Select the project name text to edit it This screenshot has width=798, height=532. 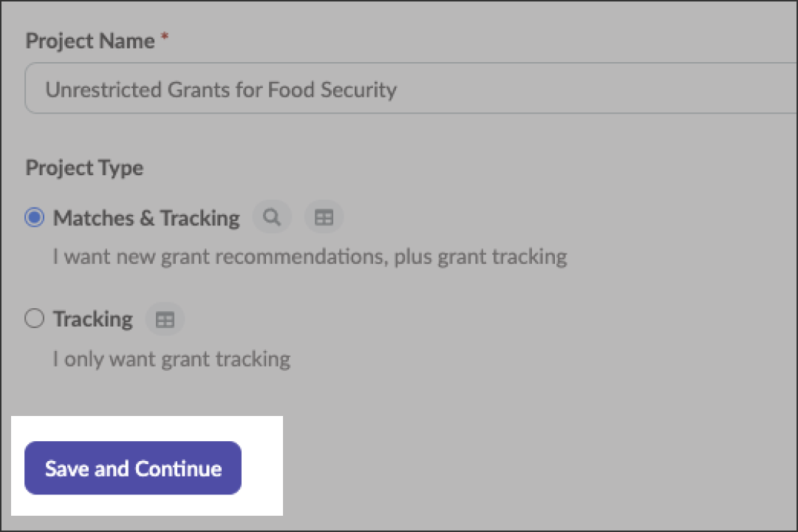[222, 89]
